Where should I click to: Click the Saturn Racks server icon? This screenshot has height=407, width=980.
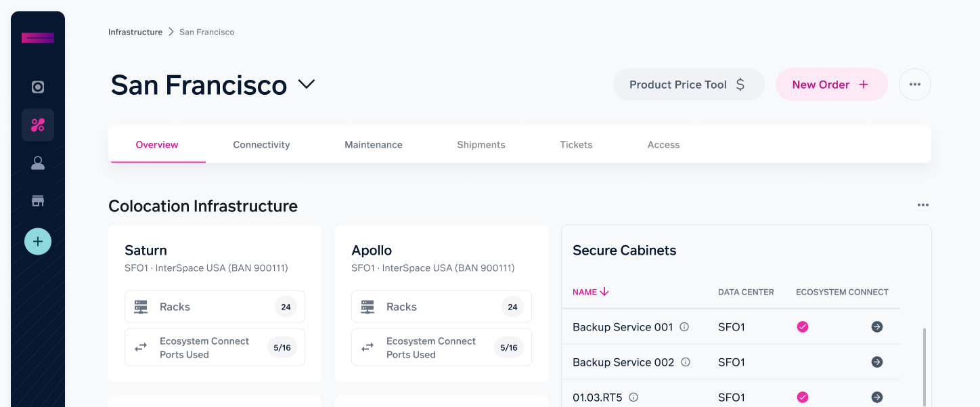coord(141,307)
